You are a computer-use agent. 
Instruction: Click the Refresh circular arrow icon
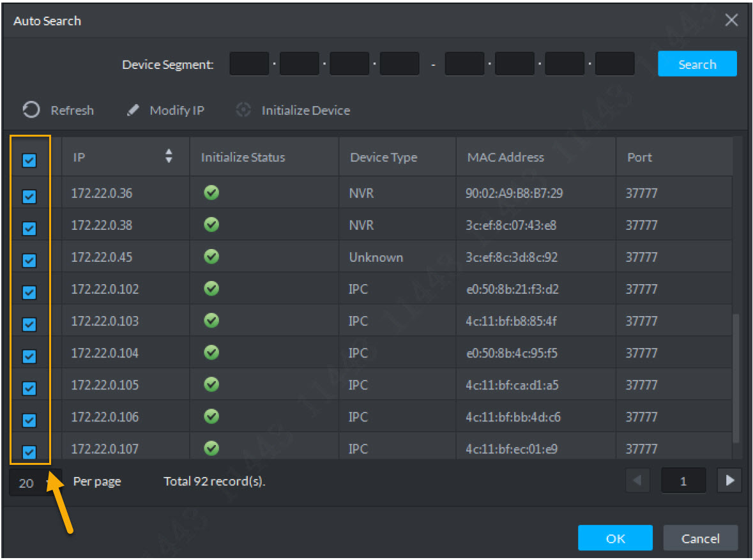click(x=31, y=110)
